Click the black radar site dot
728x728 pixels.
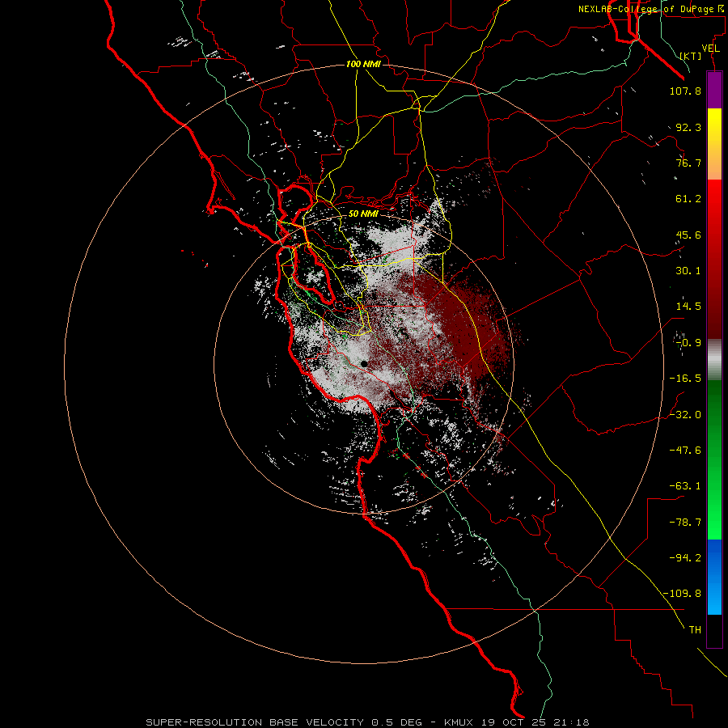pyautogui.click(x=365, y=364)
